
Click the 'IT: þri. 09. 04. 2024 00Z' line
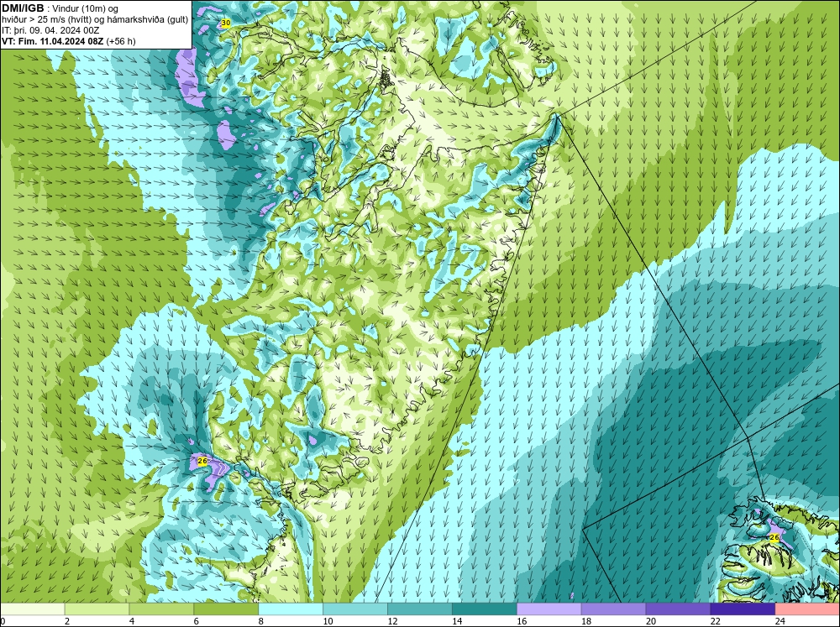[50, 30]
